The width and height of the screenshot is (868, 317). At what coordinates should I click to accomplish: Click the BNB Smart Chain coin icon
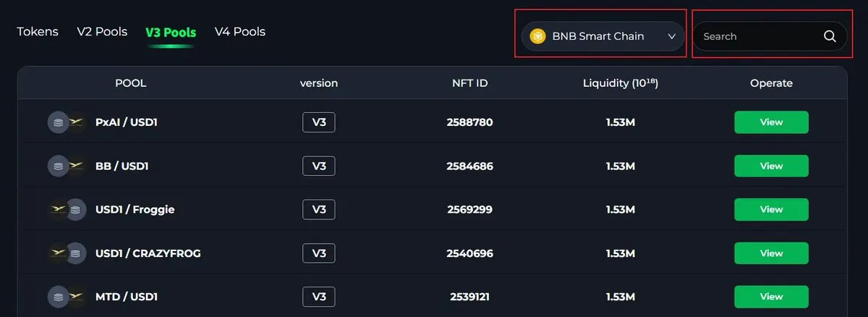click(x=537, y=36)
